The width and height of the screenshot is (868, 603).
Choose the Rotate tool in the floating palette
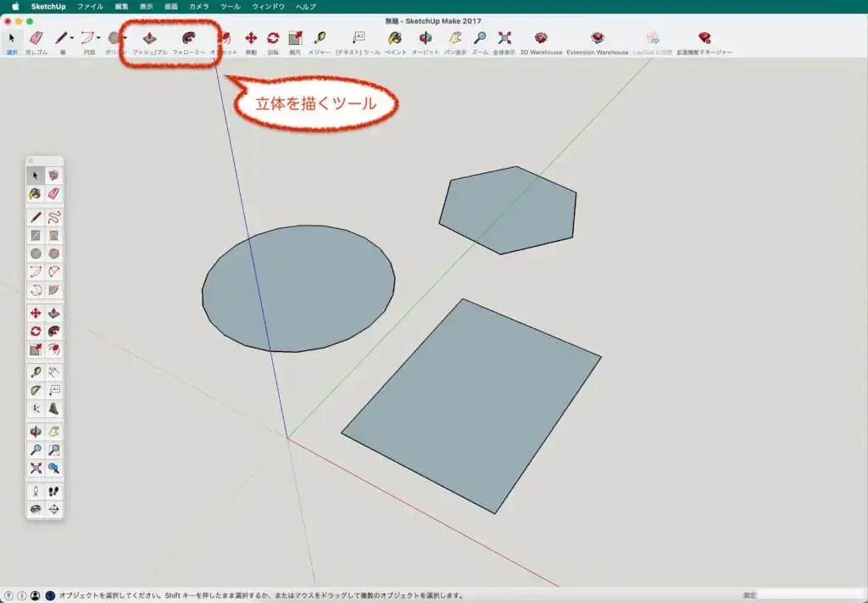[36, 332]
